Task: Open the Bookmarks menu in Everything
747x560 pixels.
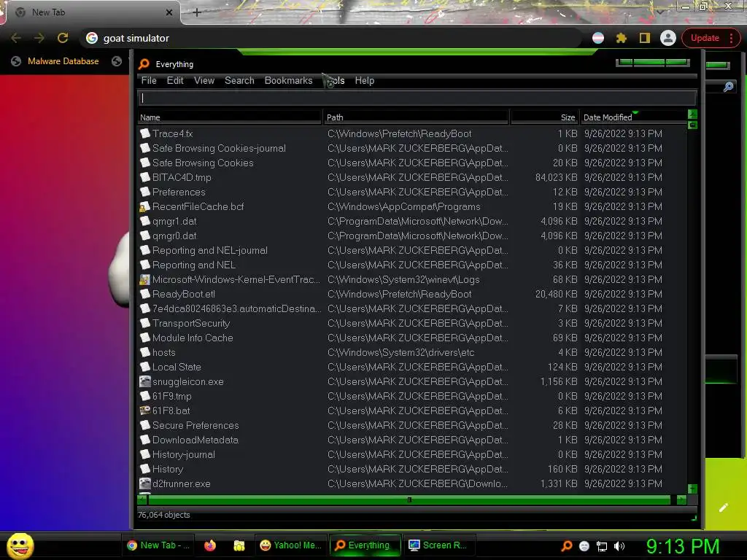Action: [x=288, y=80]
